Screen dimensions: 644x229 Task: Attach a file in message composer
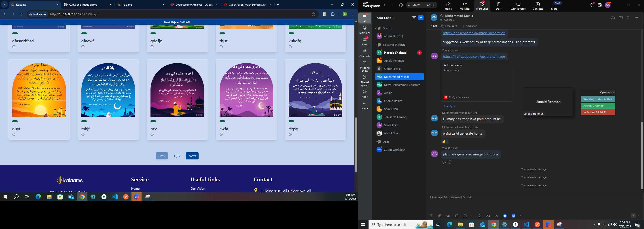click(457, 216)
